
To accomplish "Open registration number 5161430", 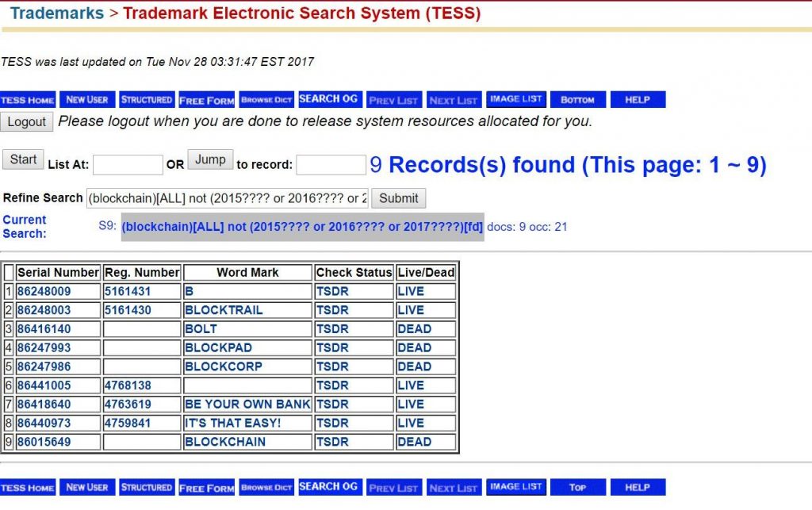I will click(128, 310).
